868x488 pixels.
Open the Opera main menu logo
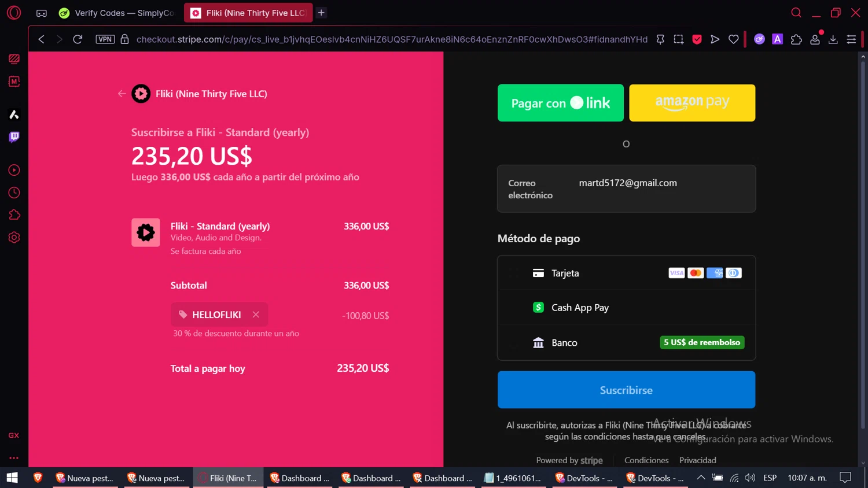click(x=14, y=12)
